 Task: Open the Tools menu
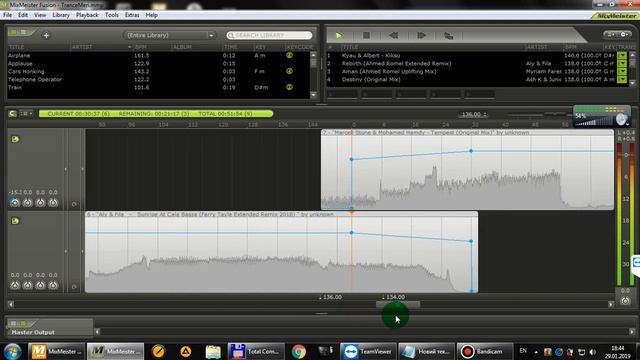pyautogui.click(x=111, y=15)
